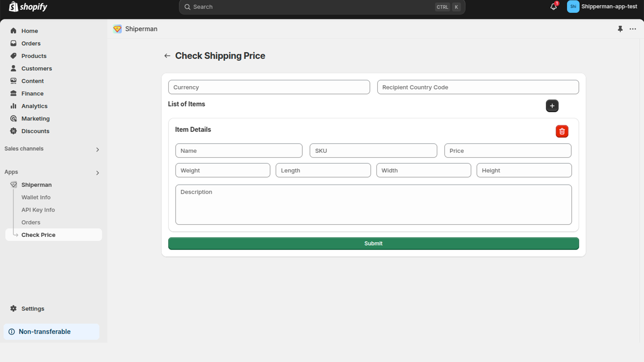
Task: Go to API Key Info
Action: (x=38, y=210)
